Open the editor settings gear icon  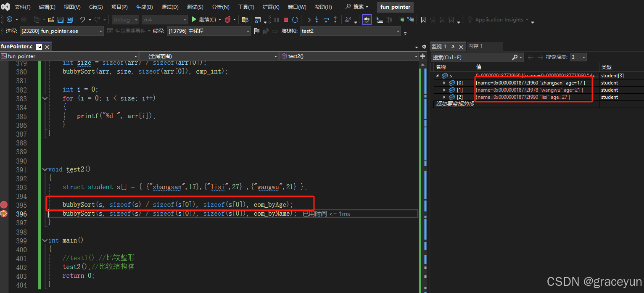[x=423, y=47]
